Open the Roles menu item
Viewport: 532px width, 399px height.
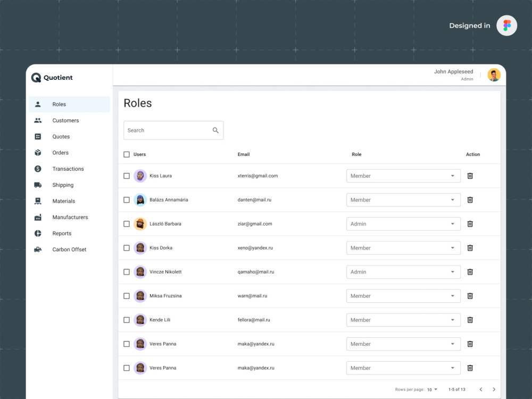pyautogui.click(x=69, y=104)
